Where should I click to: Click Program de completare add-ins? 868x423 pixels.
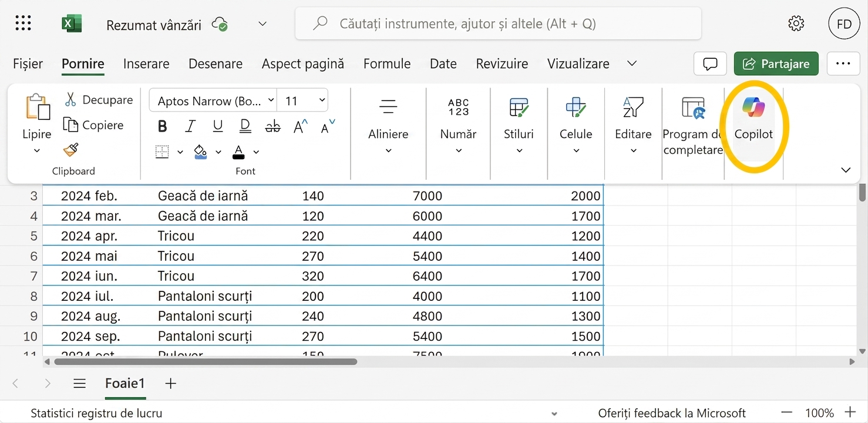pyautogui.click(x=693, y=126)
